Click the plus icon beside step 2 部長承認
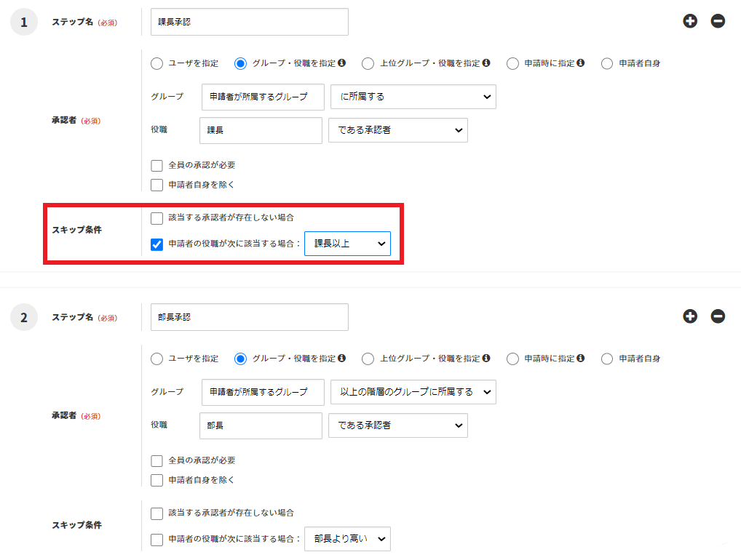 click(x=690, y=316)
